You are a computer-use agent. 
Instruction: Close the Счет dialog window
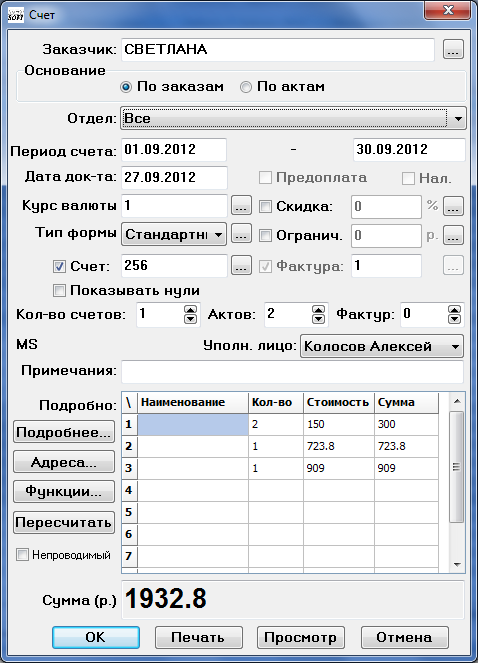point(448,10)
